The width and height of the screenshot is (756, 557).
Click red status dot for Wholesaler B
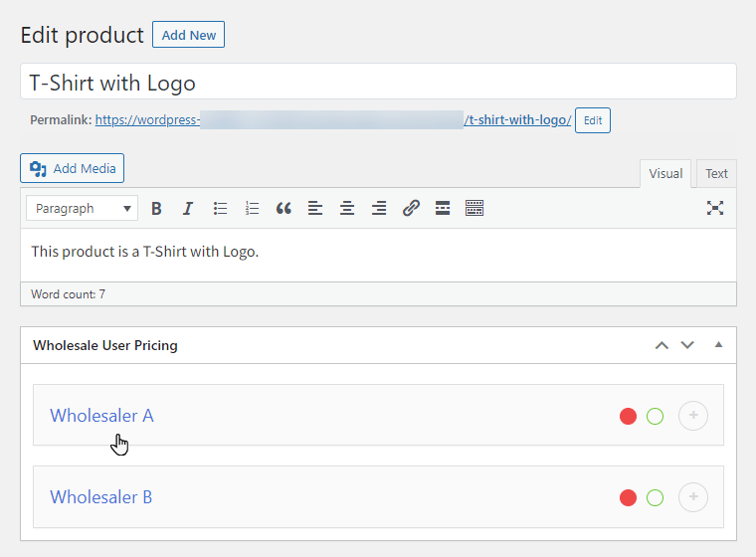[x=628, y=497]
